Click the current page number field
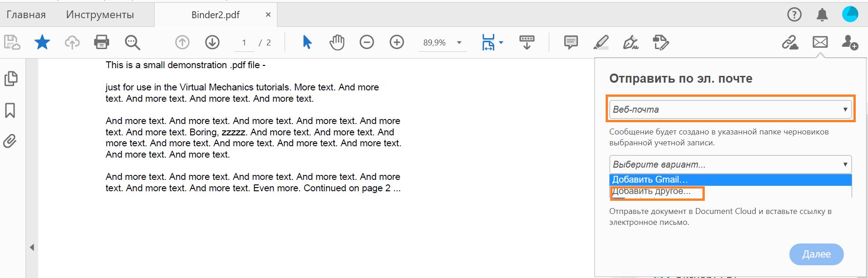This screenshot has height=278, width=868. 244,43
